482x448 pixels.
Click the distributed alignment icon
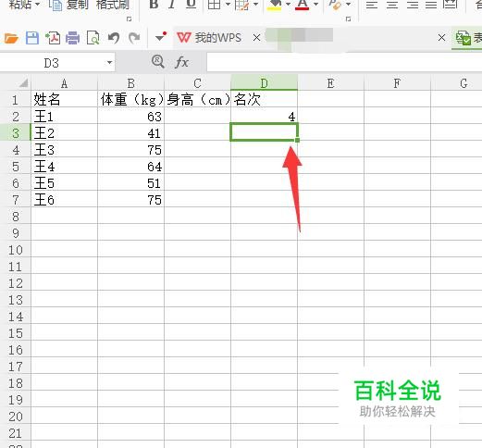(x=450, y=4)
